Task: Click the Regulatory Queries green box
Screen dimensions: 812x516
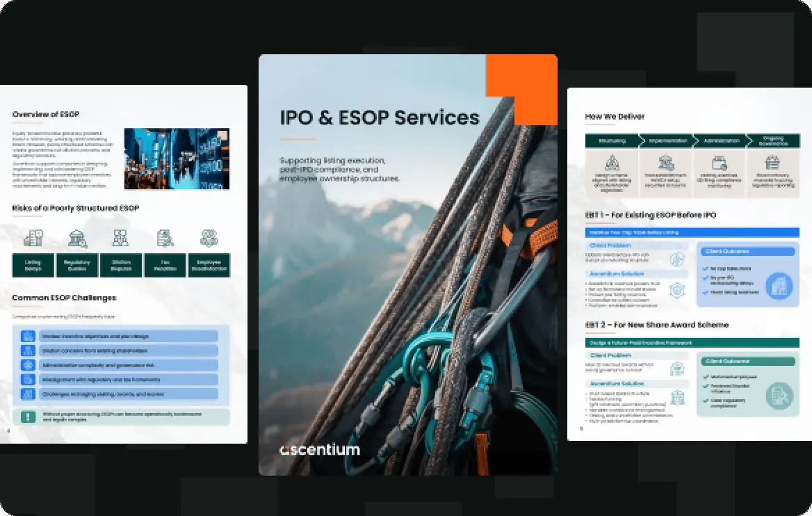Action: click(x=77, y=265)
